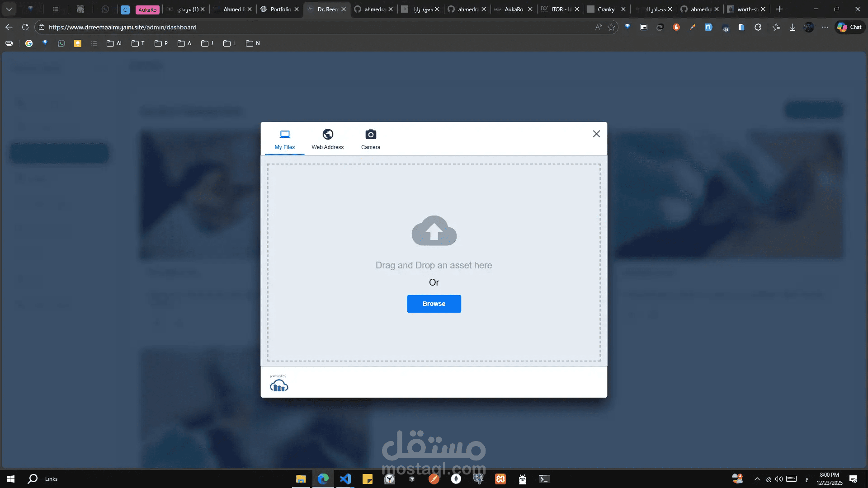Click the cloud upload icon
868x488 pixels.
pyautogui.click(x=434, y=231)
